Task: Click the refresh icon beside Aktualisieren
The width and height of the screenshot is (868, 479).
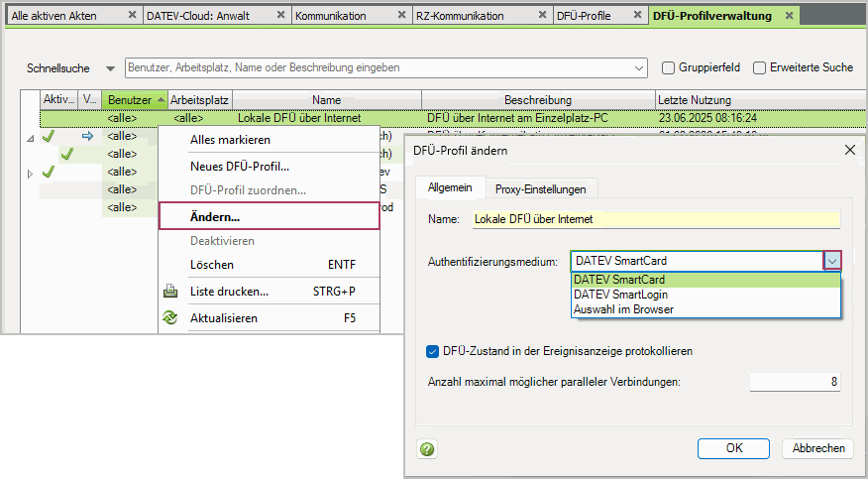Action: click(x=170, y=318)
